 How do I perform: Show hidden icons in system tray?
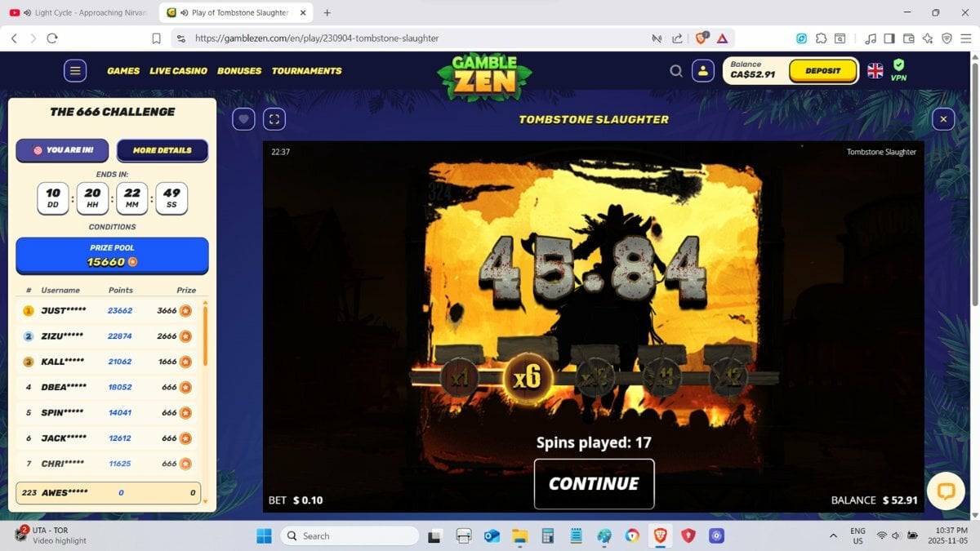(833, 536)
